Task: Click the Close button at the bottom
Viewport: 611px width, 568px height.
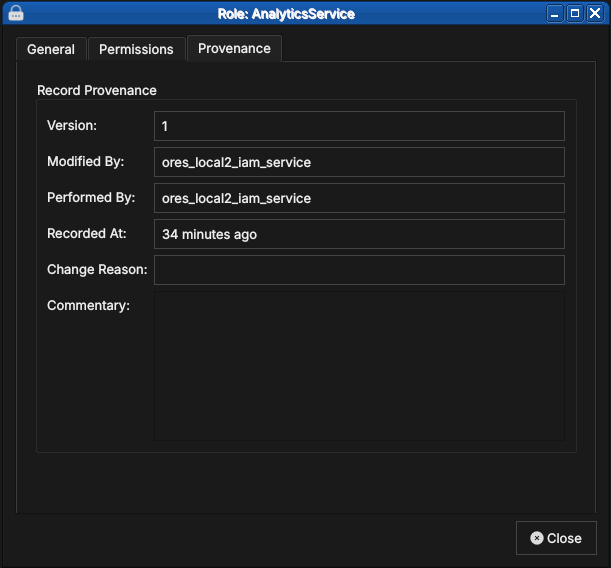Action: point(556,538)
